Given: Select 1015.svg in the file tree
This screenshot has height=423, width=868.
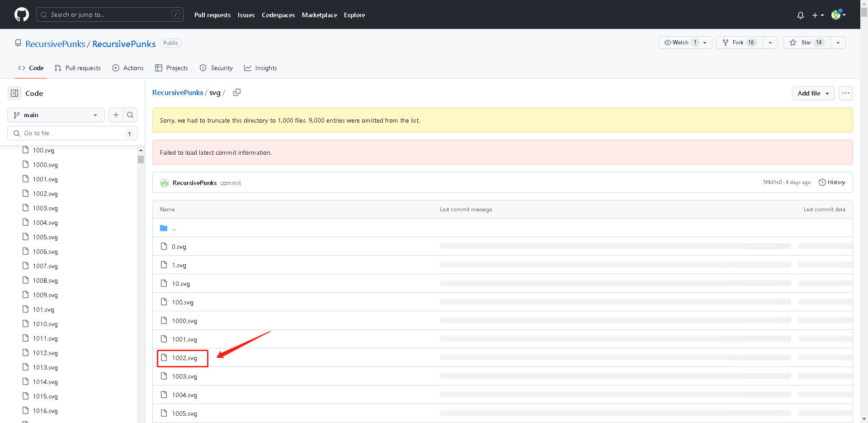Looking at the screenshot, I should (45, 396).
